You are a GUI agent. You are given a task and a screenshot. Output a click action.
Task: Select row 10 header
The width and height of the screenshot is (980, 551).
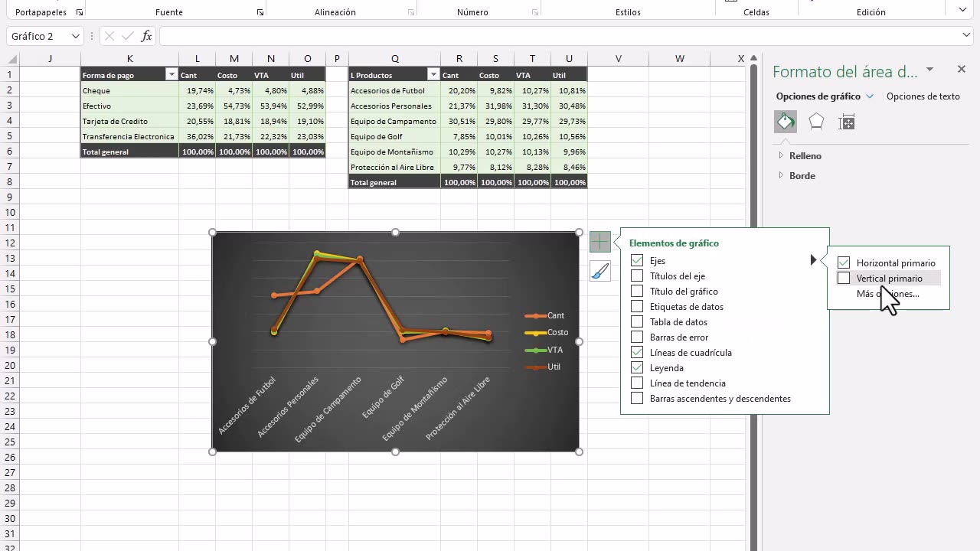pos(9,212)
